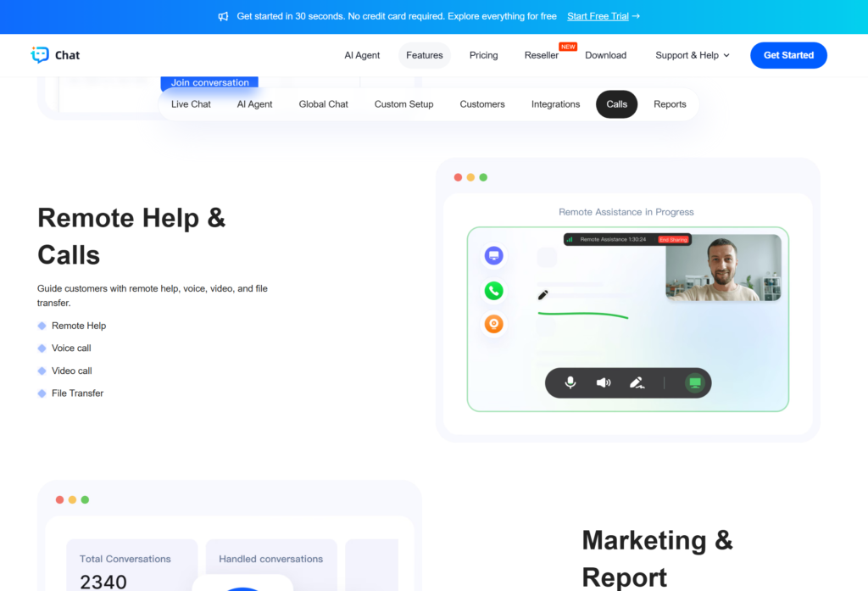Click the Video call list item
Viewport: 868px width, 591px height.
[72, 371]
